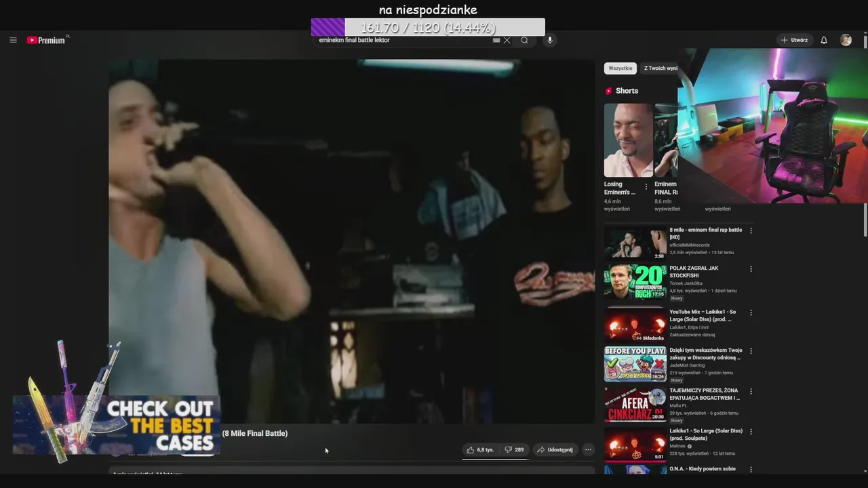Play the 'BEFORE YOU PLAY!' thumbnail

pyautogui.click(x=635, y=364)
